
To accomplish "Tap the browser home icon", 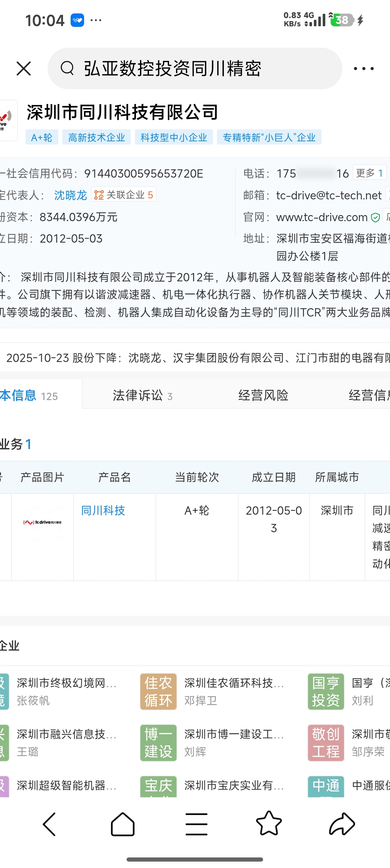I will click(122, 824).
